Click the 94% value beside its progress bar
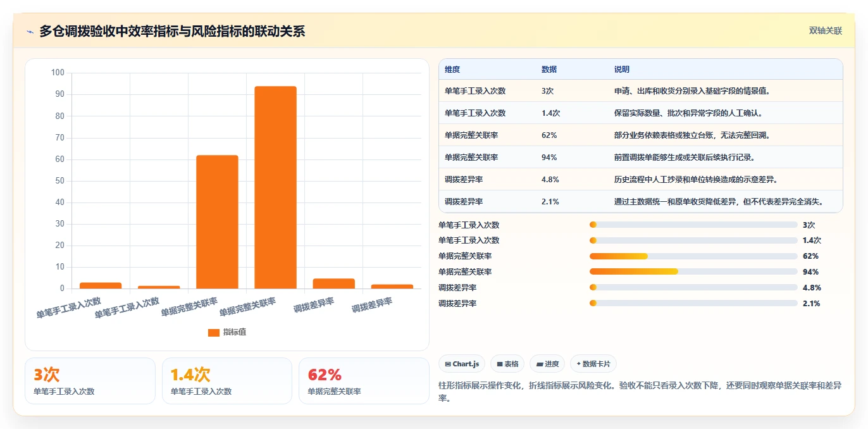The width and height of the screenshot is (868, 429). [x=810, y=272]
